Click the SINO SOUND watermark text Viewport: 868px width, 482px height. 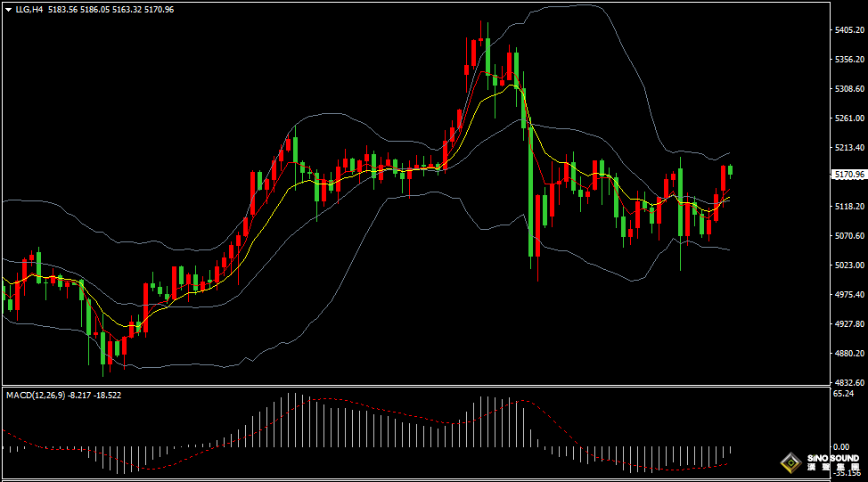pos(832,459)
